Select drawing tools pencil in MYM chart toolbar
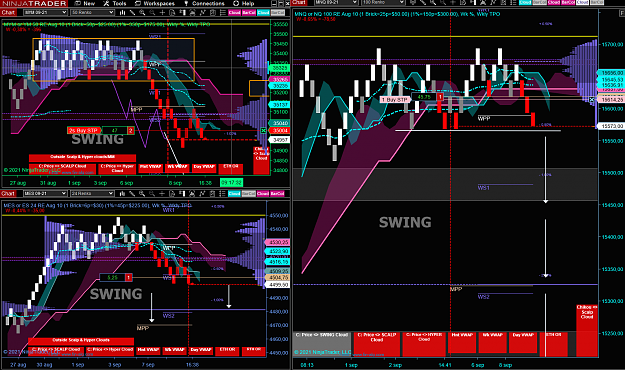 (x=133, y=13)
